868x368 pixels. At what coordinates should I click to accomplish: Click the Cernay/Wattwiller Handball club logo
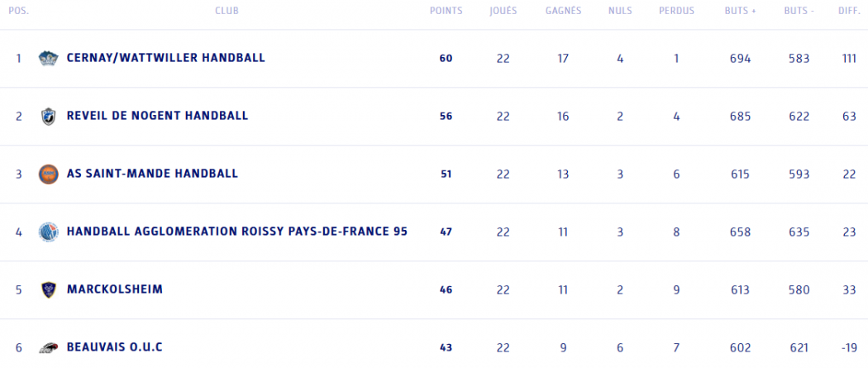[48, 59]
